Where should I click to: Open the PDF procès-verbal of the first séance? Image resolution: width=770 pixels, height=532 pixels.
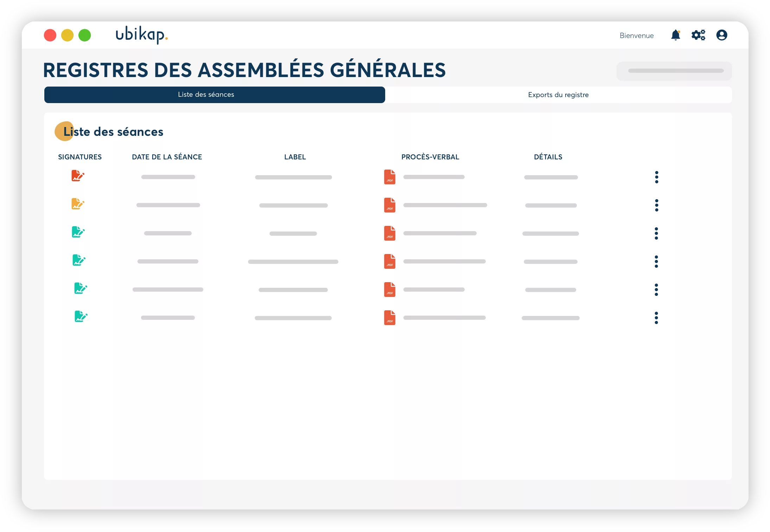point(389,177)
